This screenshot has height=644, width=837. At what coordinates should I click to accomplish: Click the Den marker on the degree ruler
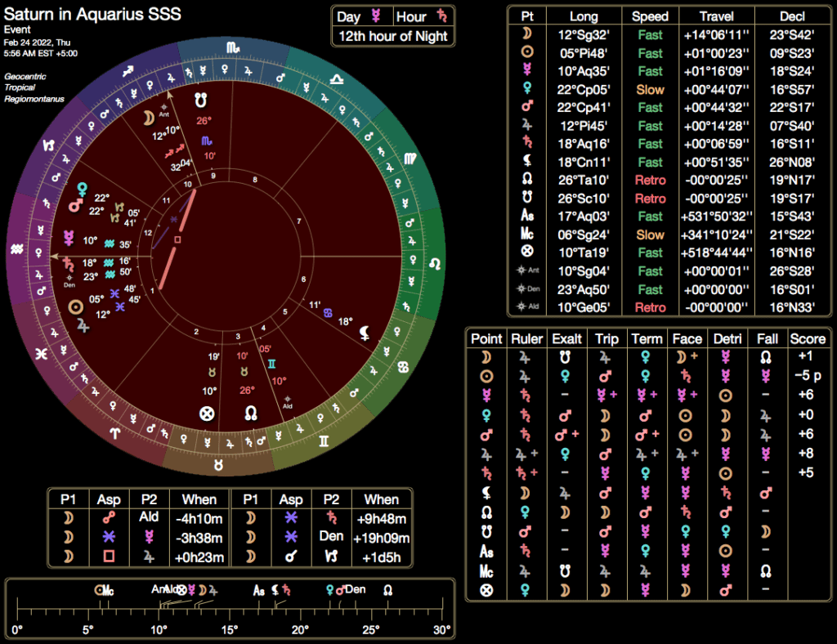tap(355, 589)
